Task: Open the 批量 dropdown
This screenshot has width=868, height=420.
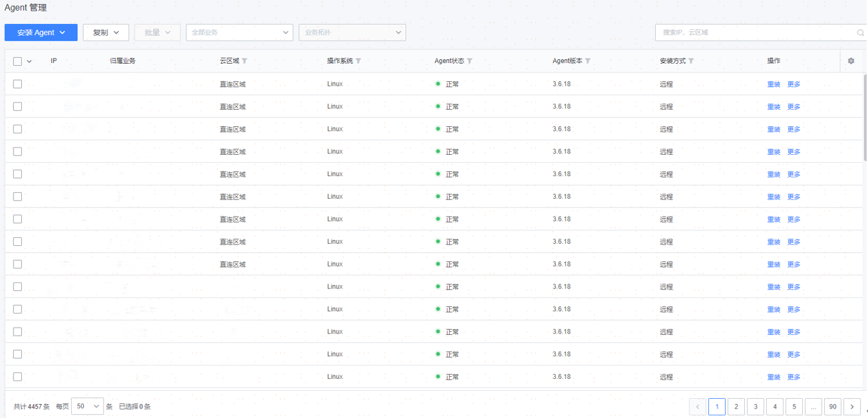Action: pos(158,33)
